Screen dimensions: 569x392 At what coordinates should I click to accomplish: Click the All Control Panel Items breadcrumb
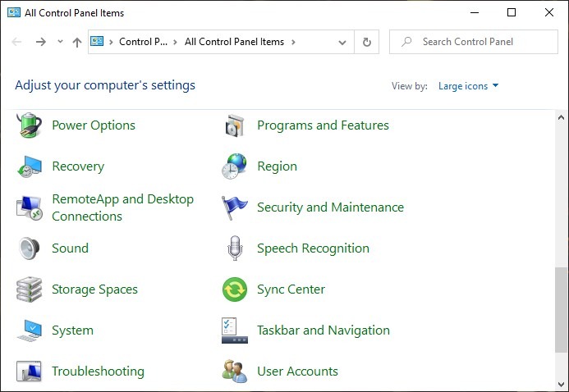(235, 42)
